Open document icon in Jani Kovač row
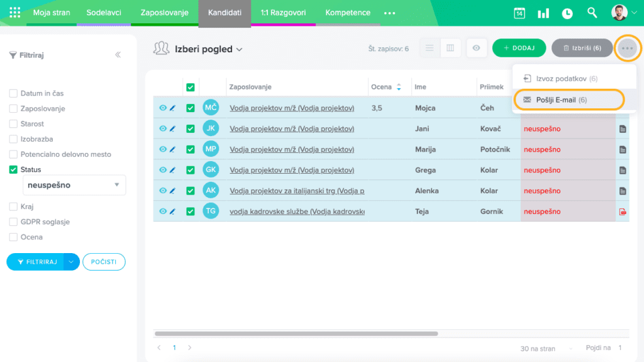Screen dimensions: 644x362 click(x=623, y=129)
